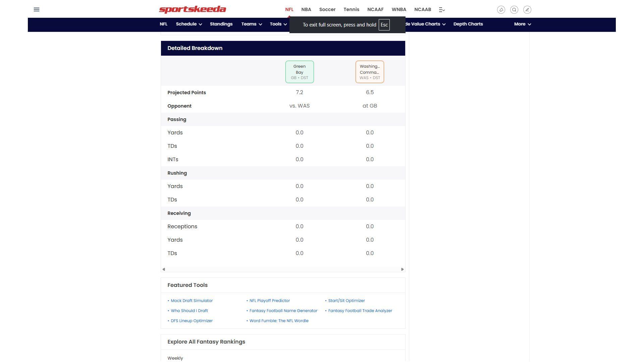Open the hamburger side menu
The image size is (644, 362).
[37, 9]
